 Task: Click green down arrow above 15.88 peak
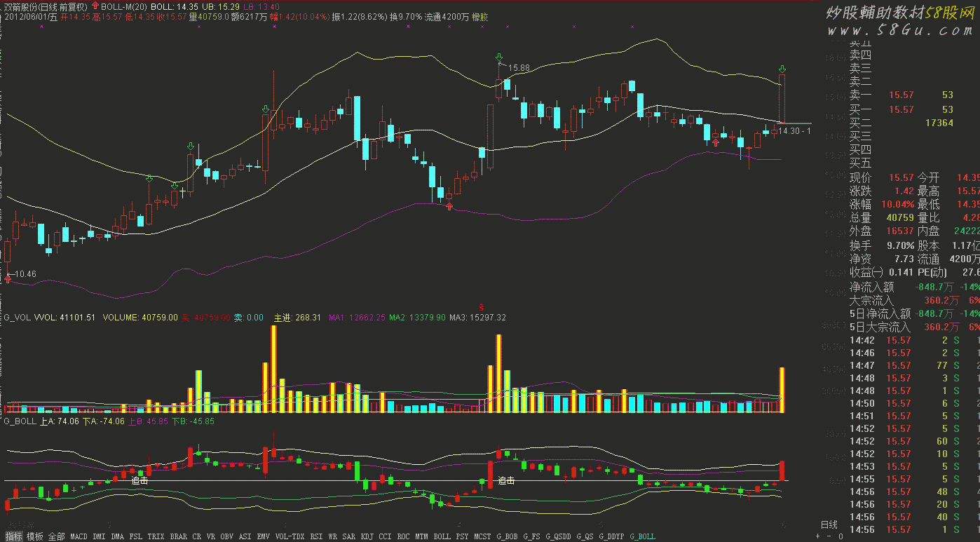(498, 57)
